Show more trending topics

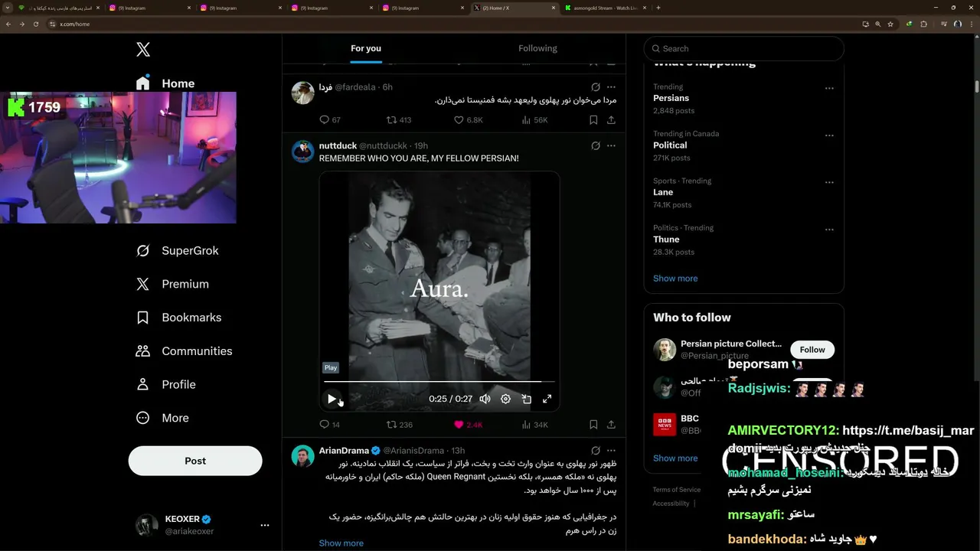(x=675, y=279)
